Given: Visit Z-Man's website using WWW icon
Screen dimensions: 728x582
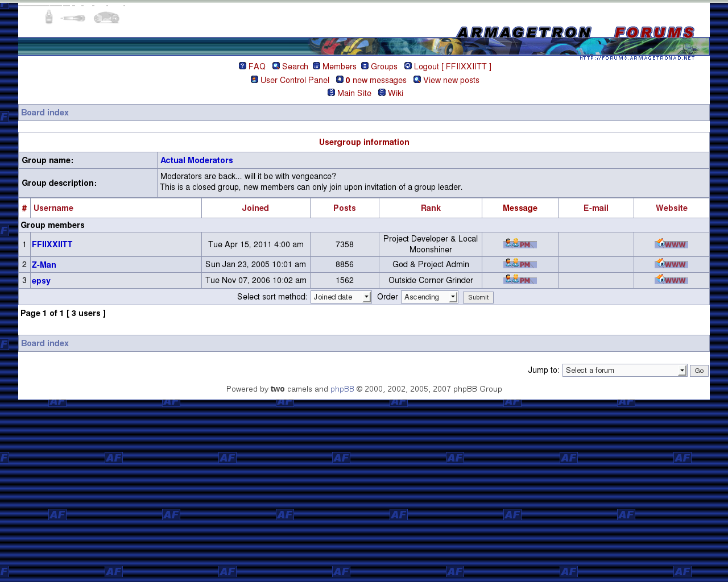Looking at the screenshot, I should pos(671,264).
